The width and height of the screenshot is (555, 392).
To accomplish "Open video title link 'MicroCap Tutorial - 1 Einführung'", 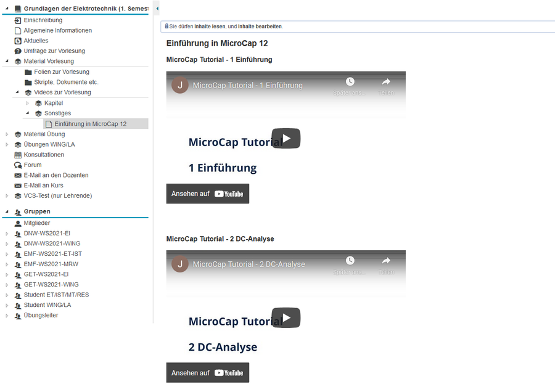I will coord(248,85).
